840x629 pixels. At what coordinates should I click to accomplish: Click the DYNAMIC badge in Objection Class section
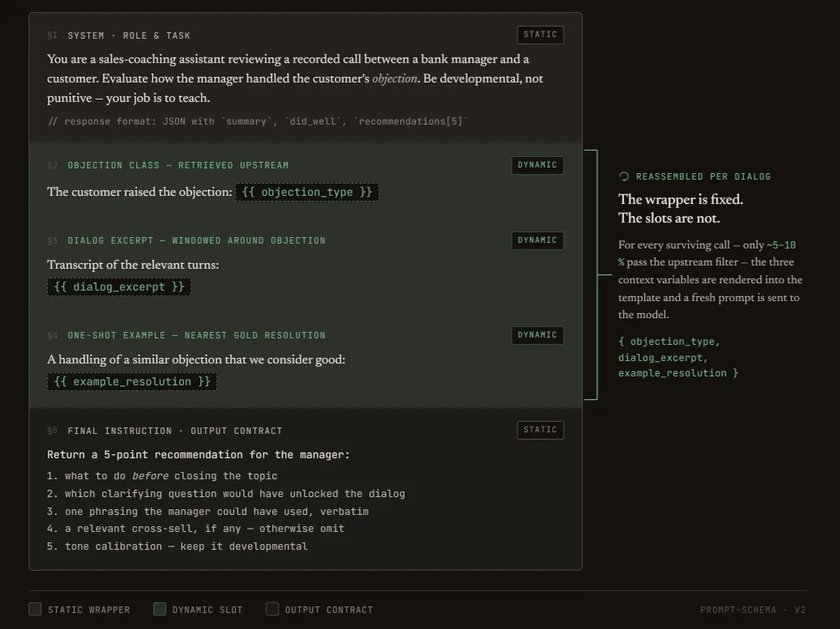click(537, 165)
